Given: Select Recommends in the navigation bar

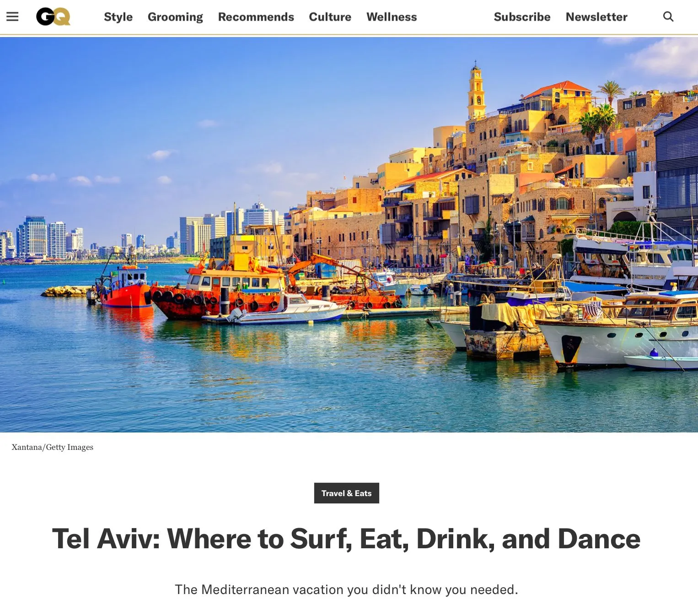Looking at the screenshot, I should click(256, 17).
